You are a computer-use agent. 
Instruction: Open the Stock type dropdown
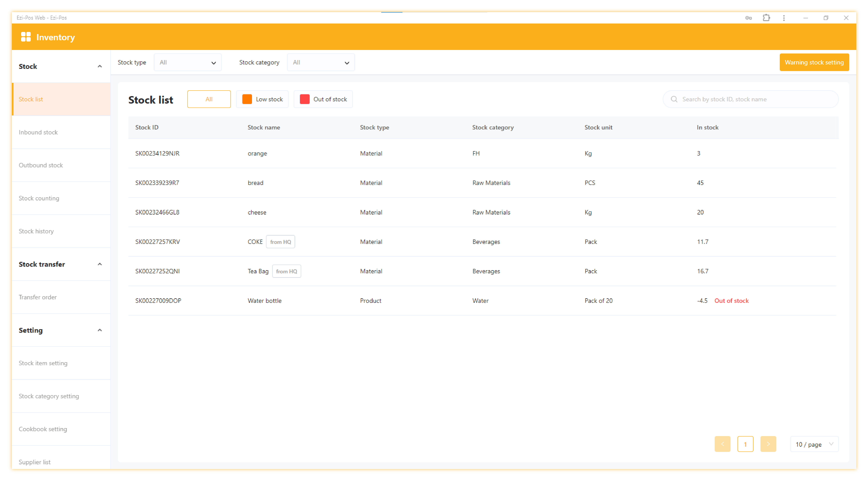pyautogui.click(x=187, y=62)
